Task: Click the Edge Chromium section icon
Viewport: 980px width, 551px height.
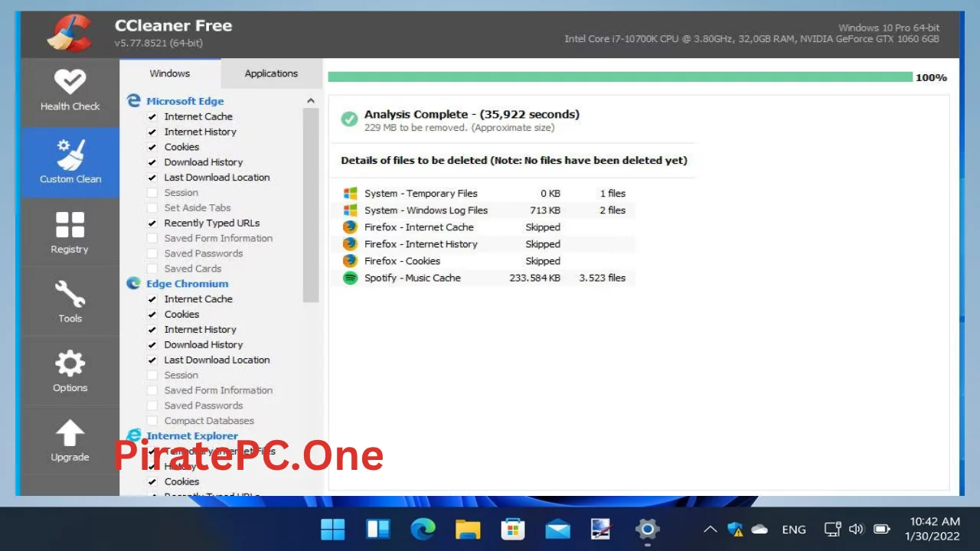Action: (134, 283)
